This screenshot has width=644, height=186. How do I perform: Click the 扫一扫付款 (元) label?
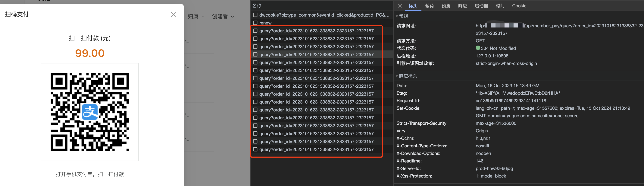90,38
